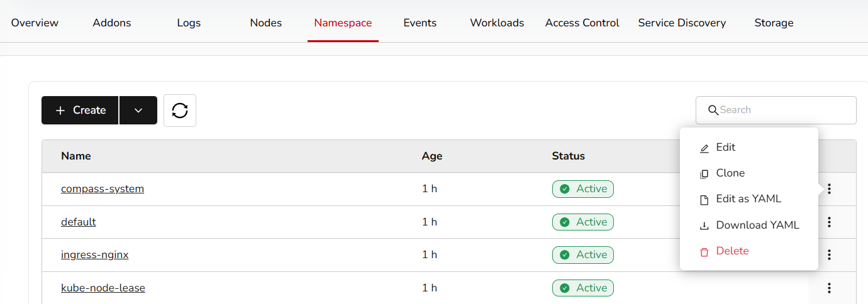Choose Edit as YAML in the menu
868x304 pixels.
(748, 198)
